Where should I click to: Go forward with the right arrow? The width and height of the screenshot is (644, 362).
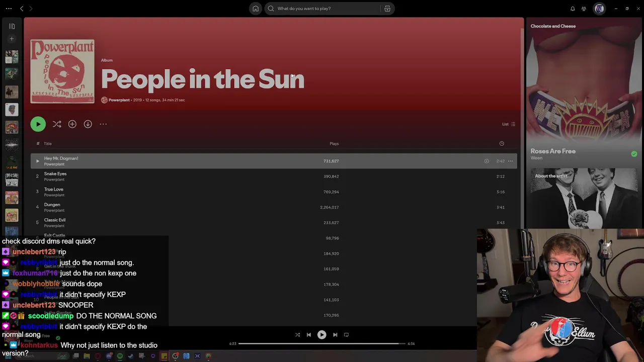click(x=31, y=9)
